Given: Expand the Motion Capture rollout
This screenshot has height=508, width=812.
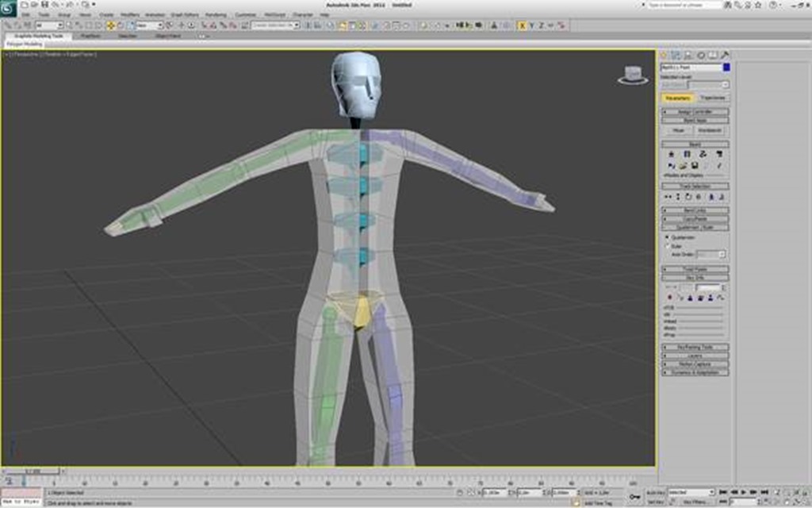Looking at the screenshot, I should 695,364.
